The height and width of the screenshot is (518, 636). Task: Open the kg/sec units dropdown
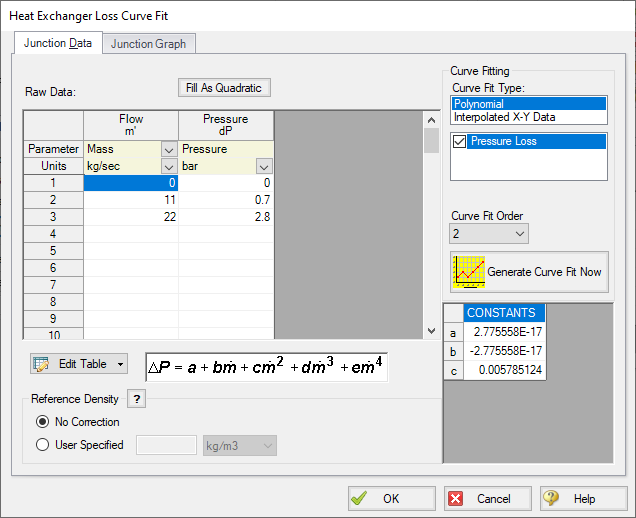[x=168, y=166]
